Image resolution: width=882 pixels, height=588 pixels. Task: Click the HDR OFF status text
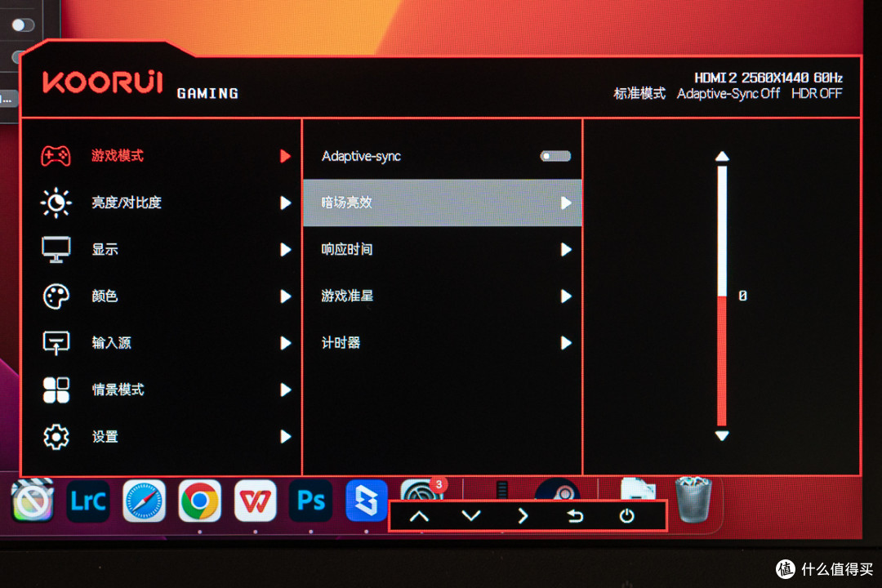(817, 93)
